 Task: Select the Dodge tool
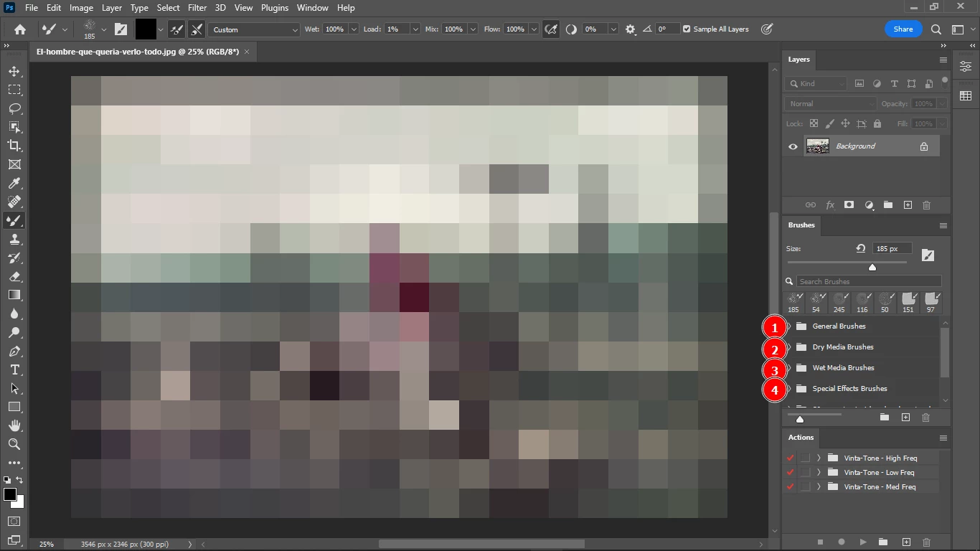pyautogui.click(x=14, y=333)
